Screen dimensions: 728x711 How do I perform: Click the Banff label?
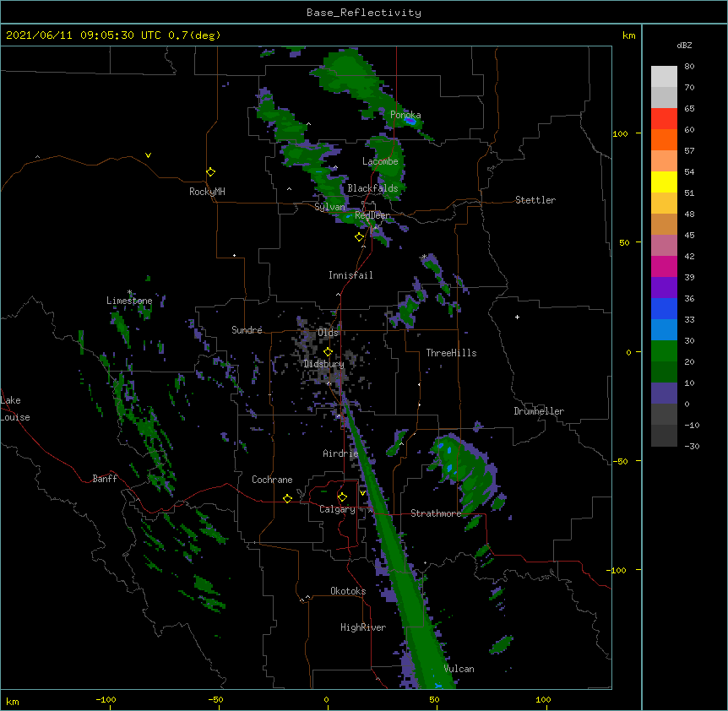pos(105,479)
